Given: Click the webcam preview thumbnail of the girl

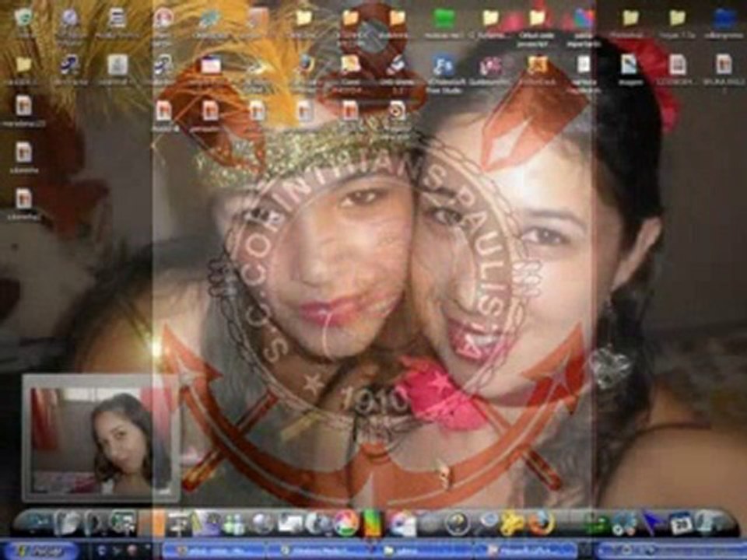Looking at the screenshot, I should pyautogui.click(x=100, y=439).
